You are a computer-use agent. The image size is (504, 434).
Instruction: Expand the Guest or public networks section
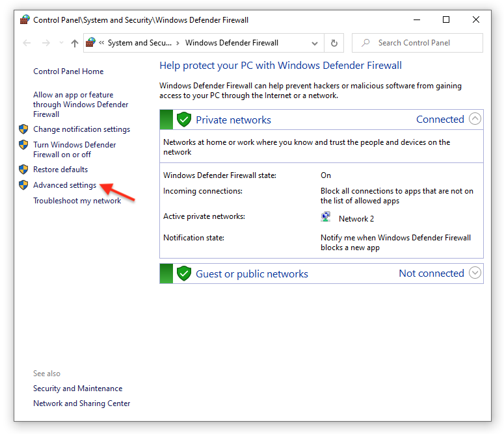(x=475, y=273)
